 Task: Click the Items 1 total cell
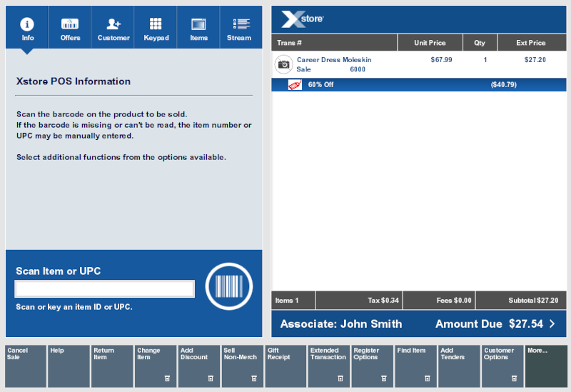[293, 301]
